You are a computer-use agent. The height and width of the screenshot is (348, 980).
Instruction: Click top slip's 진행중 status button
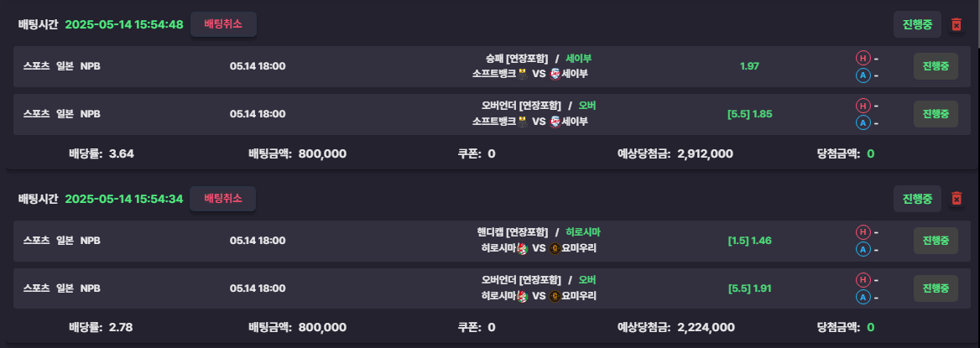pos(918,24)
